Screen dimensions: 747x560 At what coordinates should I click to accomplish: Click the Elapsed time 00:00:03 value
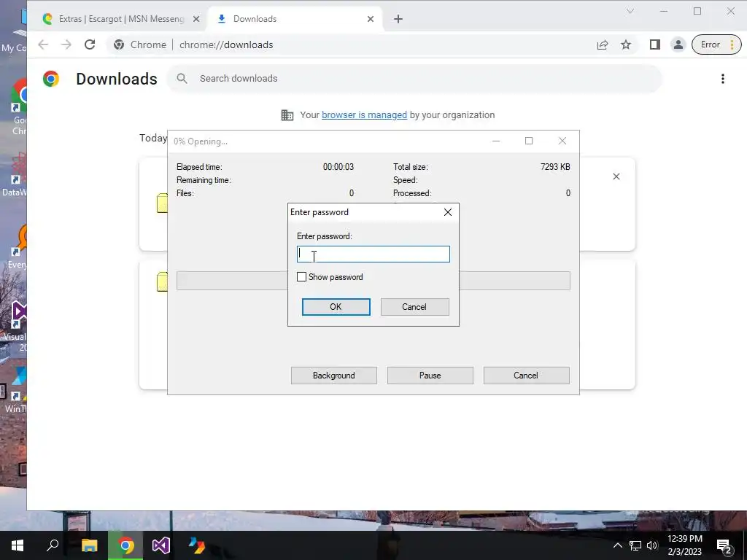tap(338, 167)
